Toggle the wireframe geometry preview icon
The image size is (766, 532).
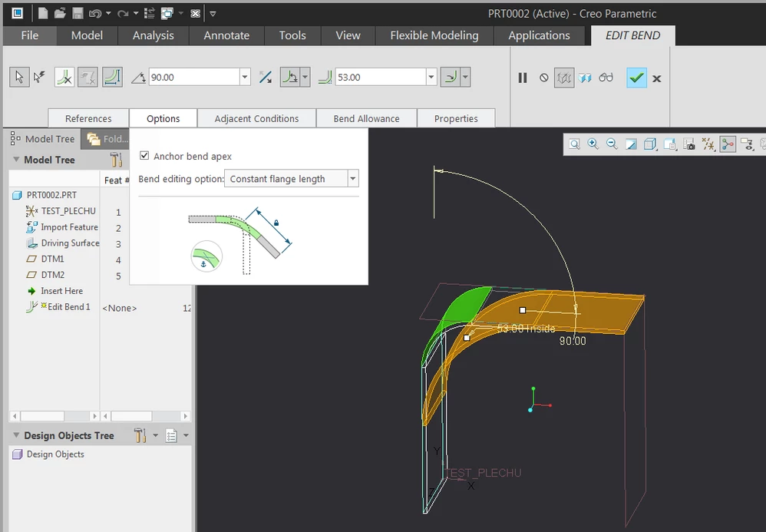[565, 78]
